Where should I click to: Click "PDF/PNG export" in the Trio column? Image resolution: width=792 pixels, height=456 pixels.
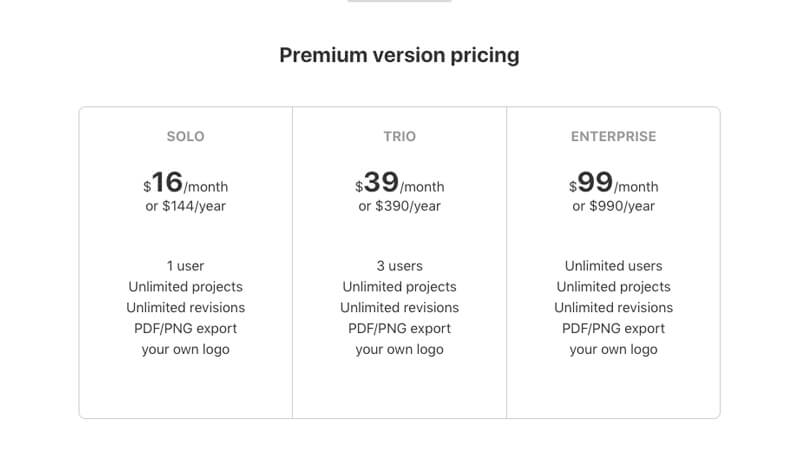[399, 329]
